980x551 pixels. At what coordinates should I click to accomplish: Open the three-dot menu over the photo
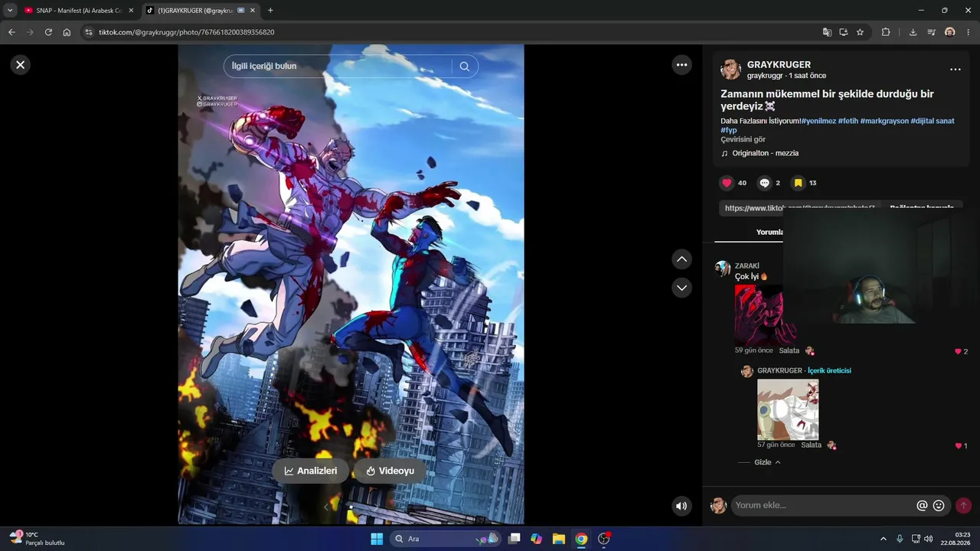tap(682, 65)
